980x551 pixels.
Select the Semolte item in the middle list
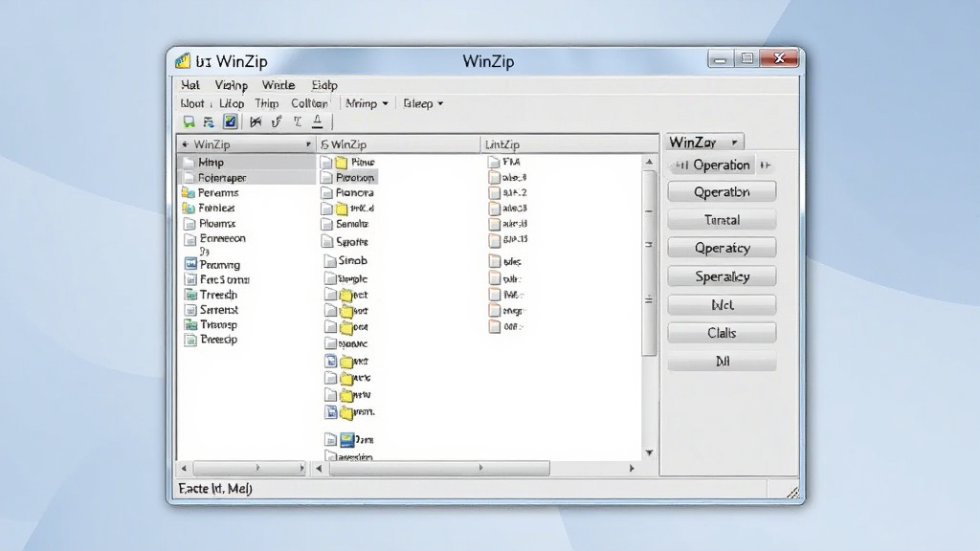(x=352, y=223)
